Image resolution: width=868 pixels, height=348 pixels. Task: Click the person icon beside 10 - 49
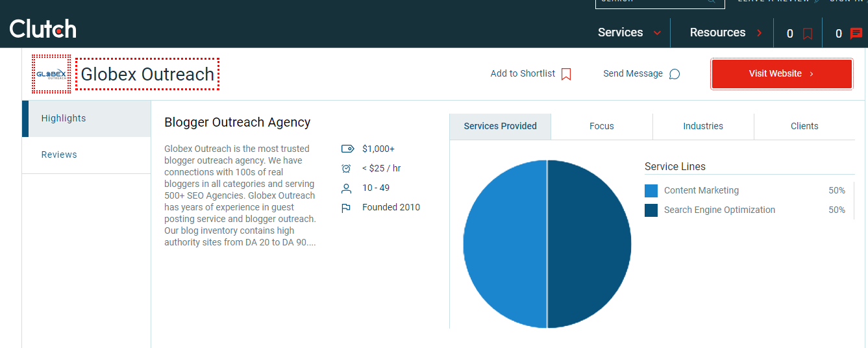click(346, 188)
